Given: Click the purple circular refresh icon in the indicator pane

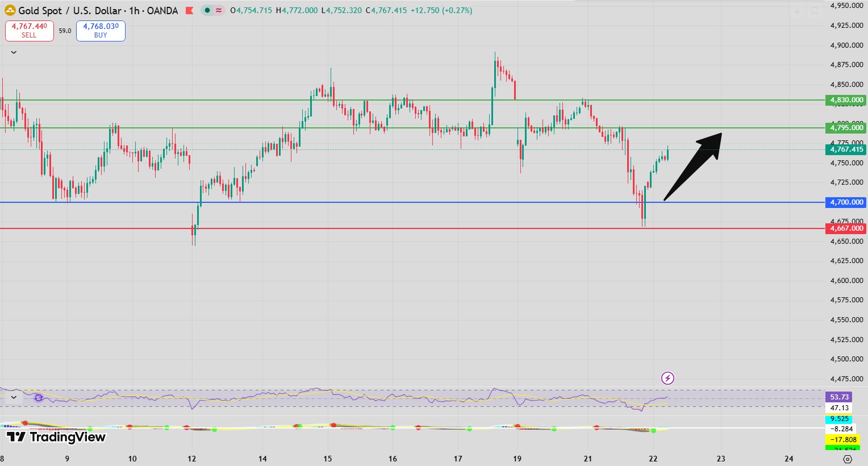Looking at the screenshot, I should click(39, 398).
